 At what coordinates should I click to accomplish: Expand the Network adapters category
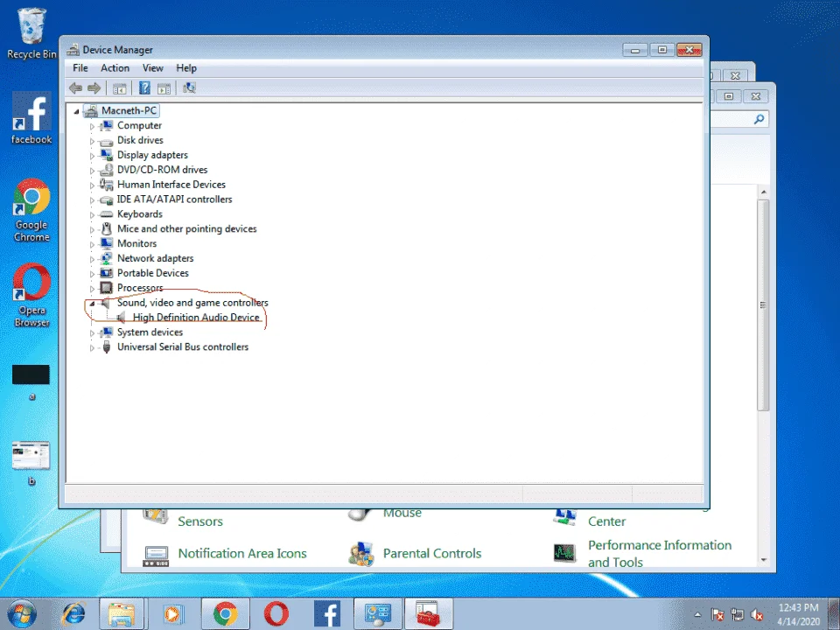click(x=92, y=259)
